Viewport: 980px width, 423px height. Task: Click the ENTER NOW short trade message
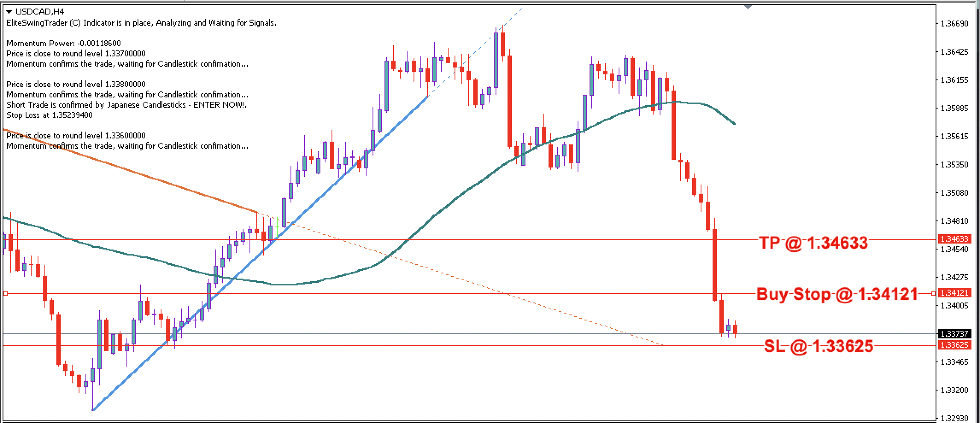126,104
